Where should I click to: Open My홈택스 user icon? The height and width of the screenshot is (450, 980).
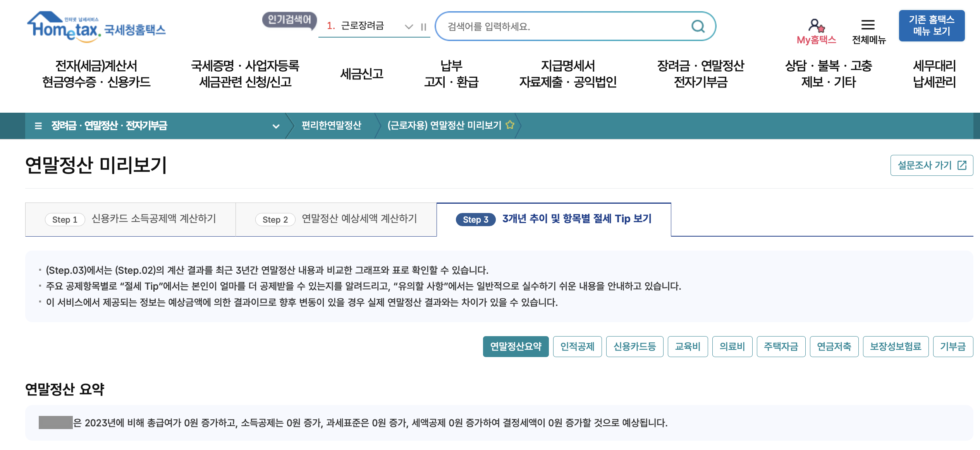pyautogui.click(x=816, y=26)
